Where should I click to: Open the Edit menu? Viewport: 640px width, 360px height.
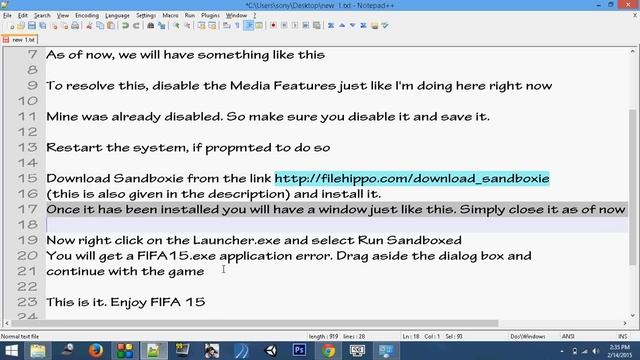tap(22, 16)
